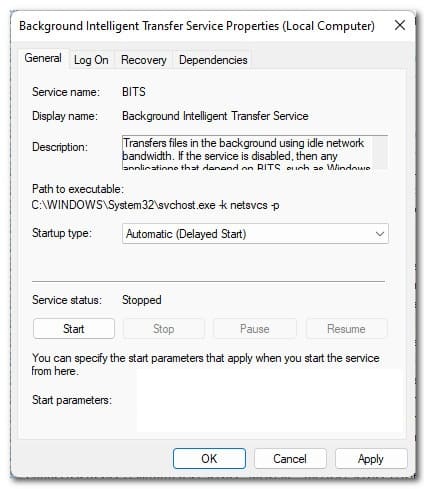This screenshot has height=489, width=424.
Task: Select the Dependencies tab
Action: 213,60
